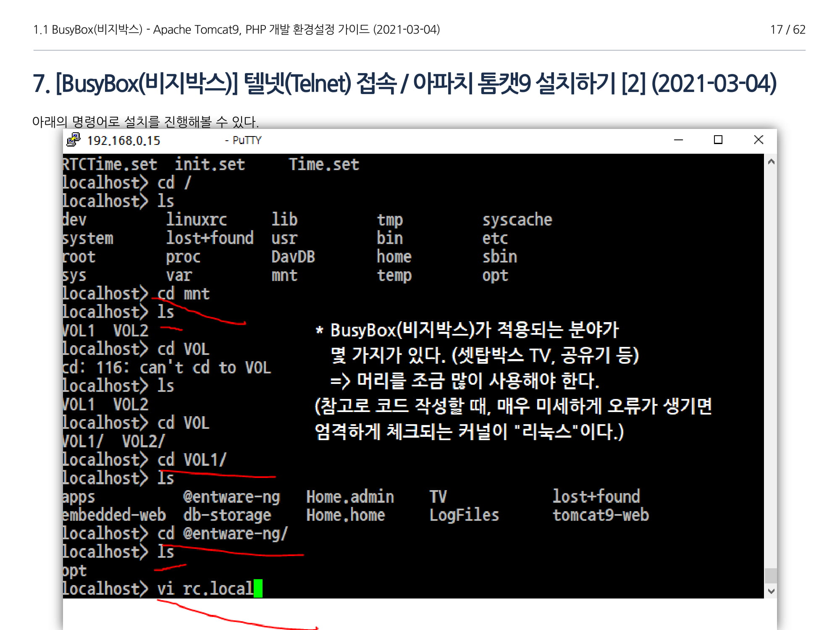The image size is (840, 630).
Task: Click the 192.168.0.15 title bar text
Action: coord(123,141)
